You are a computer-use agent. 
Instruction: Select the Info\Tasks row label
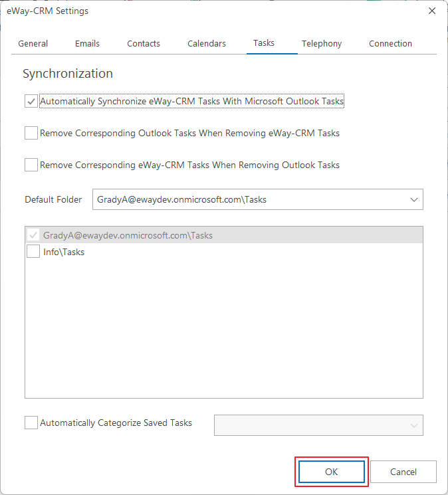coord(64,252)
